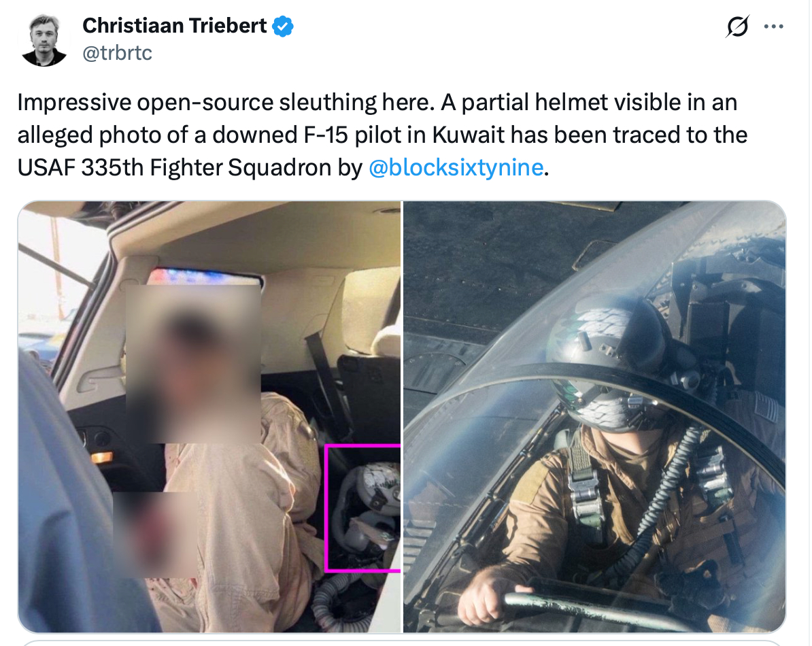Click the display name Christiaan Triebert
This screenshot has width=812, height=646.
175,26
